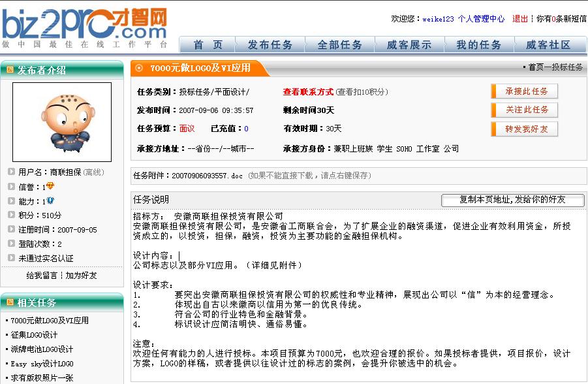Click the 相关任务 panel header
The image size is (588, 384).
[62, 302]
